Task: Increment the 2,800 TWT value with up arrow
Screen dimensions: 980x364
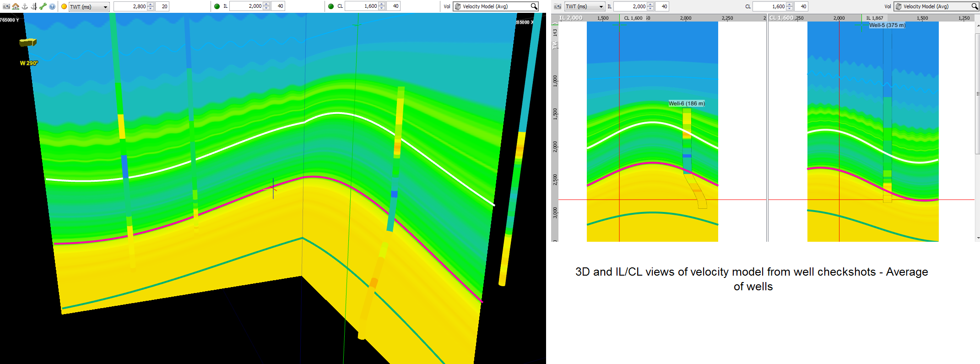Action: [151, 4]
